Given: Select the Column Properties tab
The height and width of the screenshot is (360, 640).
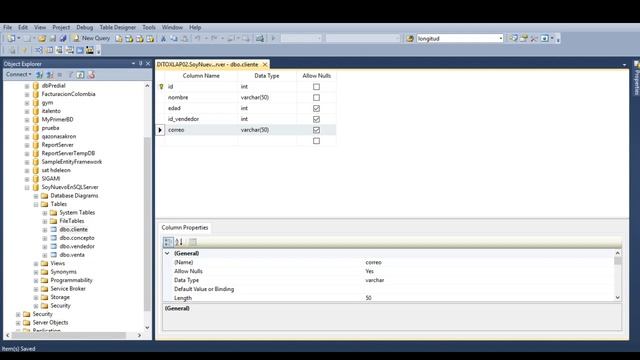Looking at the screenshot, I should tap(184, 228).
